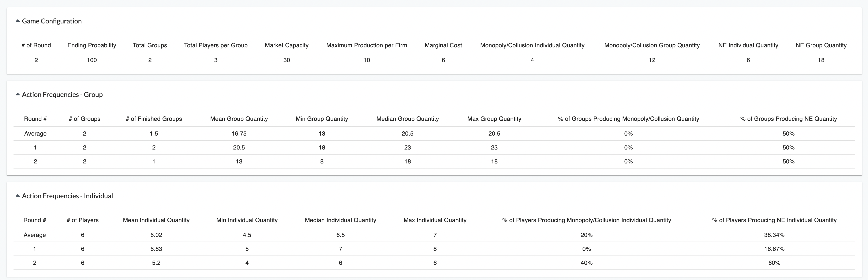Click the 'Market Capacity' column header
Screen dimensions: 868x280
pyautogui.click(x=287, y=45)
